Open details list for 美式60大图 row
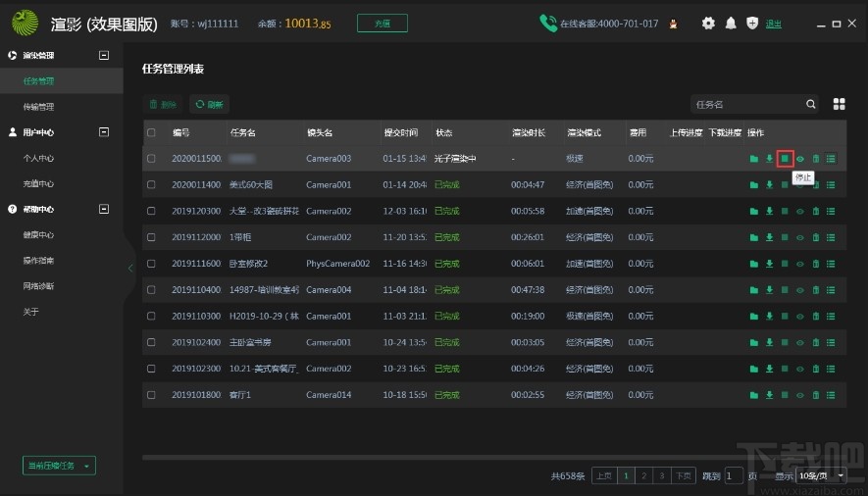 [x=831, y=184]
